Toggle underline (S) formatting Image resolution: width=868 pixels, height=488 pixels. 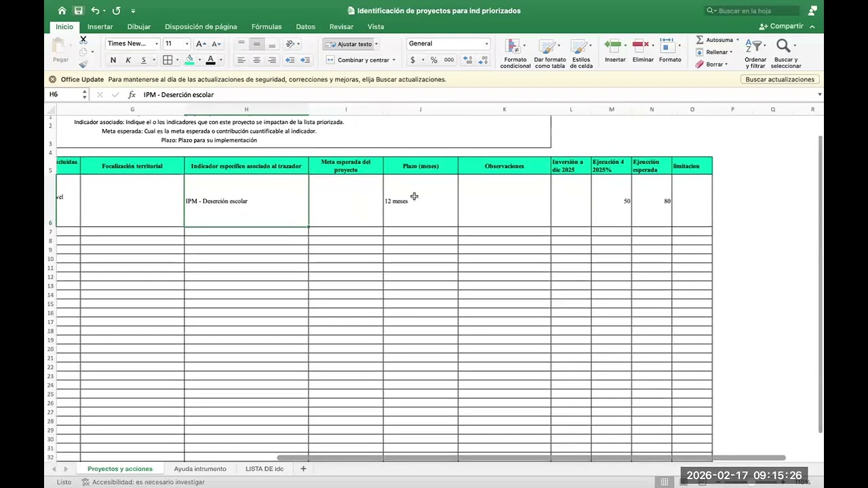coord(143,60)
